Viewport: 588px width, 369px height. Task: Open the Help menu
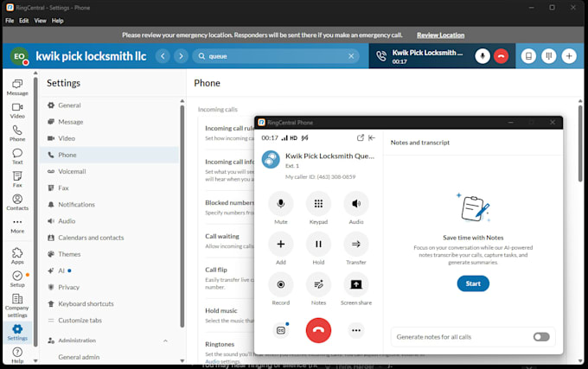pos(57,21)
